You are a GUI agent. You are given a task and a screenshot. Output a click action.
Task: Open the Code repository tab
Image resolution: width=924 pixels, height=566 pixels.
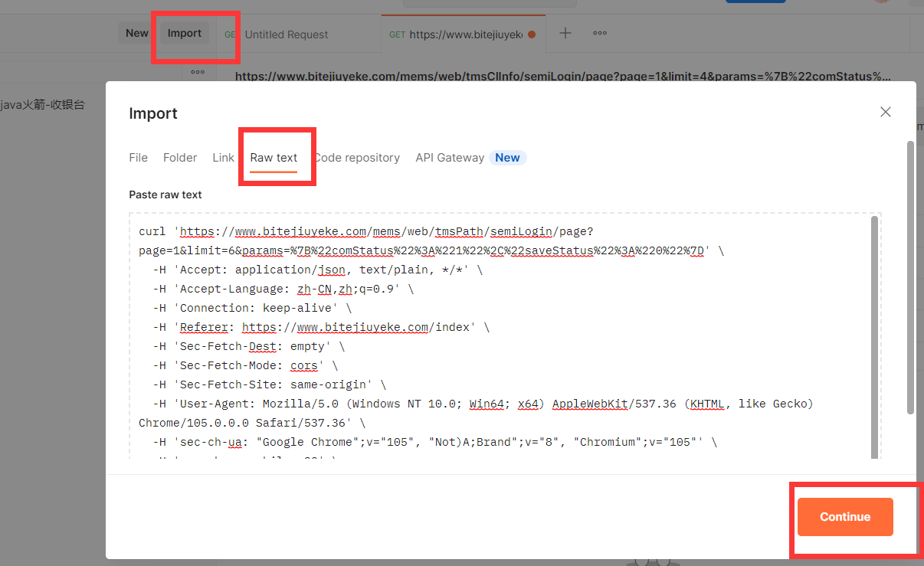357,157
